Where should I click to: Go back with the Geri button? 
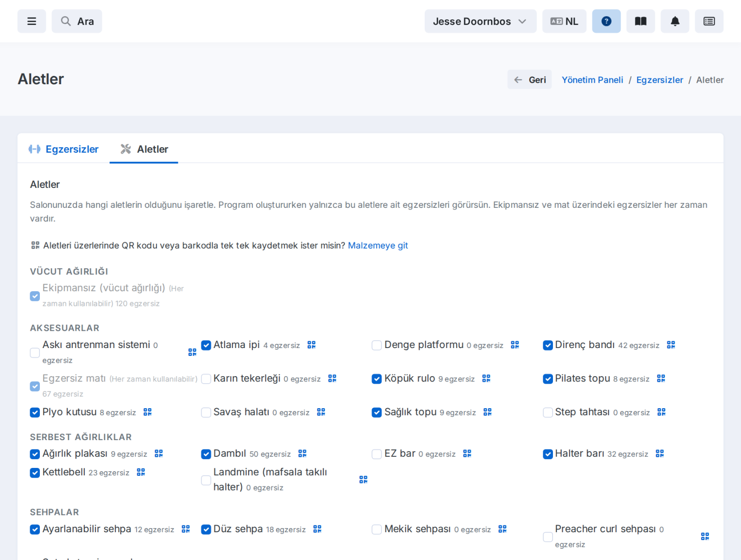click(529, 80)
